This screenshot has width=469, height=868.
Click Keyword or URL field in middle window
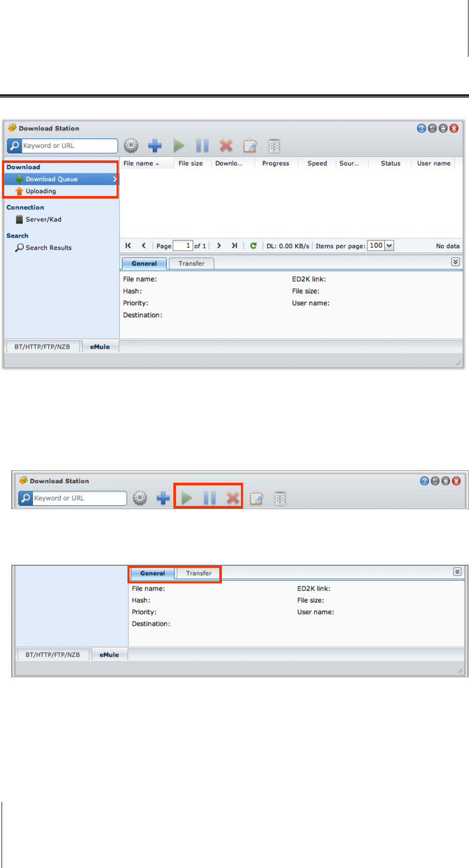tap(79, 498)
